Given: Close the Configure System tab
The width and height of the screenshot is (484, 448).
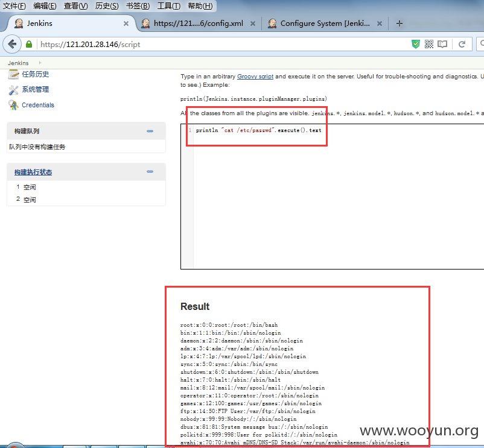Looking at the screenshot, I should (380, 24).
